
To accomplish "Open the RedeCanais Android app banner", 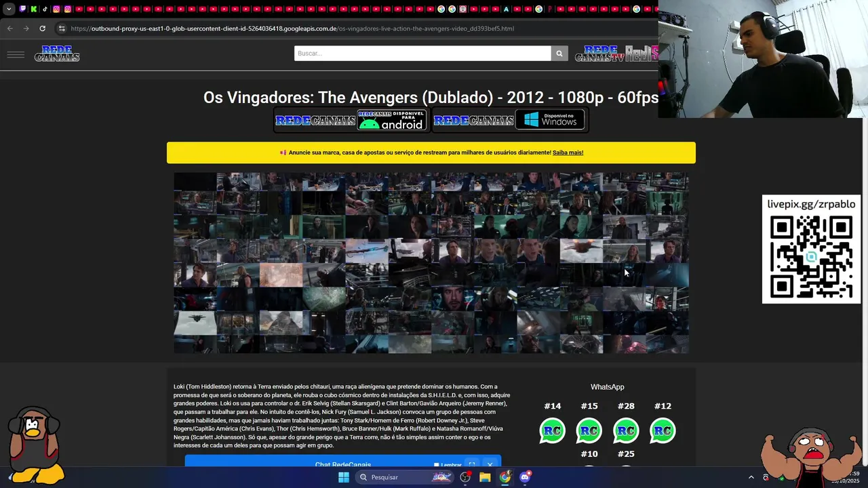I will pyautogui.click(x=351, y=120).
